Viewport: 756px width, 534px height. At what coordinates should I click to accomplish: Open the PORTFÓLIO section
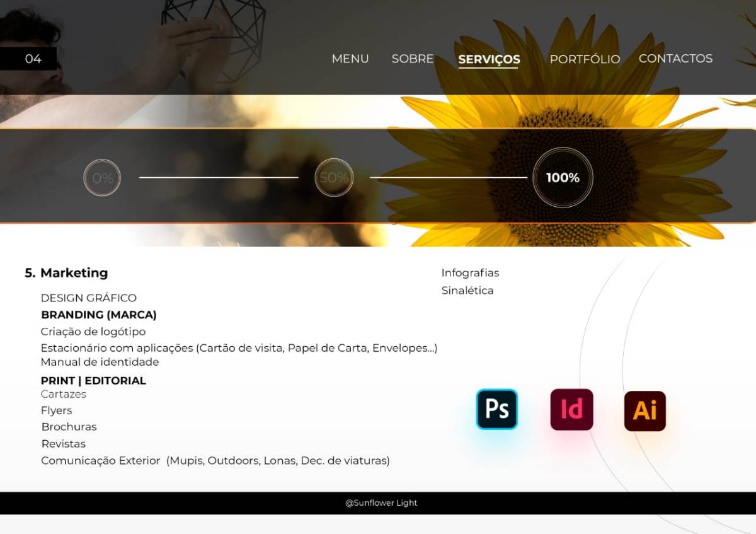coord(585,59)
